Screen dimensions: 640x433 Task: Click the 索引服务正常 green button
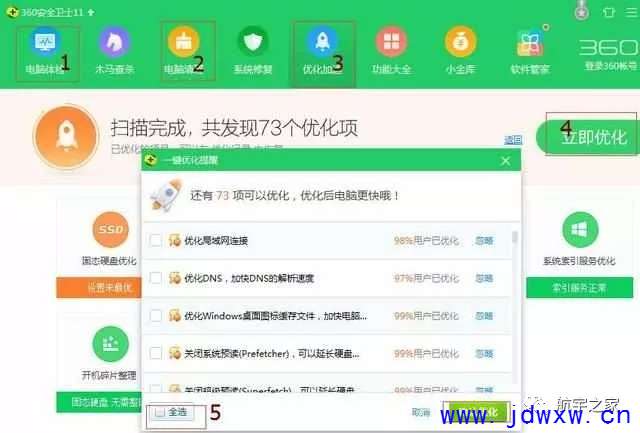click(580, 288)
